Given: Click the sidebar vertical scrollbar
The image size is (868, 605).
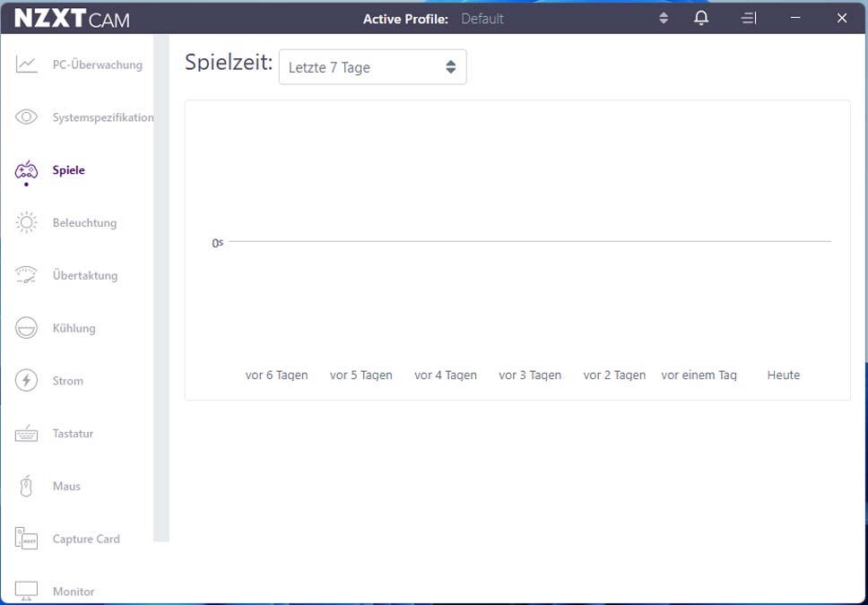Looking at the screenshot, I should tap(161, 287).
